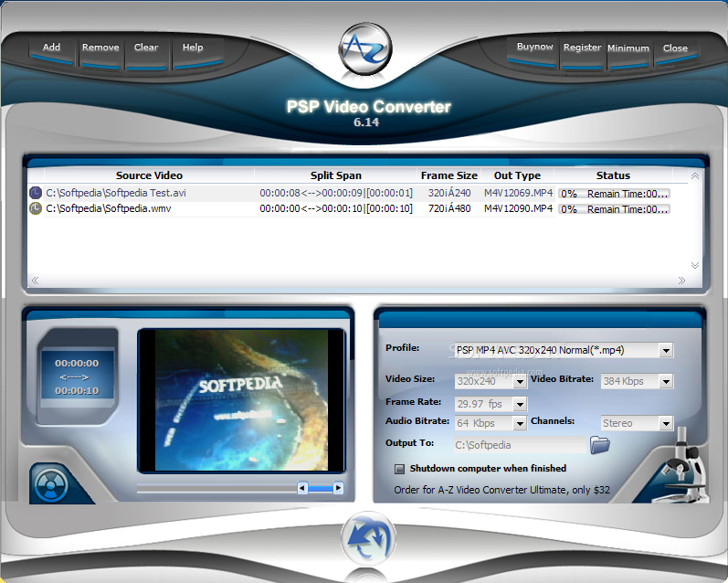This screenshot has width=728, height=583.
Task: Open the Channels dropdown
Action: click(666, 423)
